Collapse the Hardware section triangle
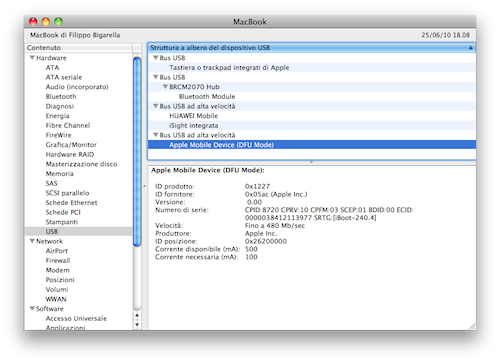500x363 pixels. (32, 58)
